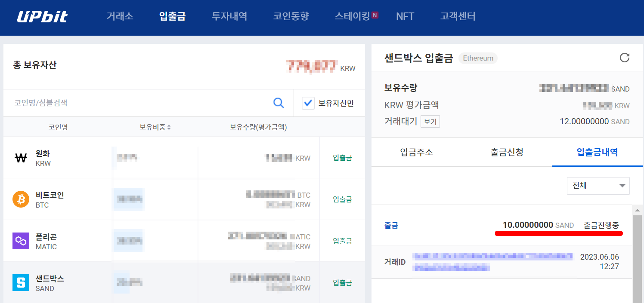Click the 코인명 column header
The width and height of the screenshot is (644, 303).
click(x=58, y=127)
